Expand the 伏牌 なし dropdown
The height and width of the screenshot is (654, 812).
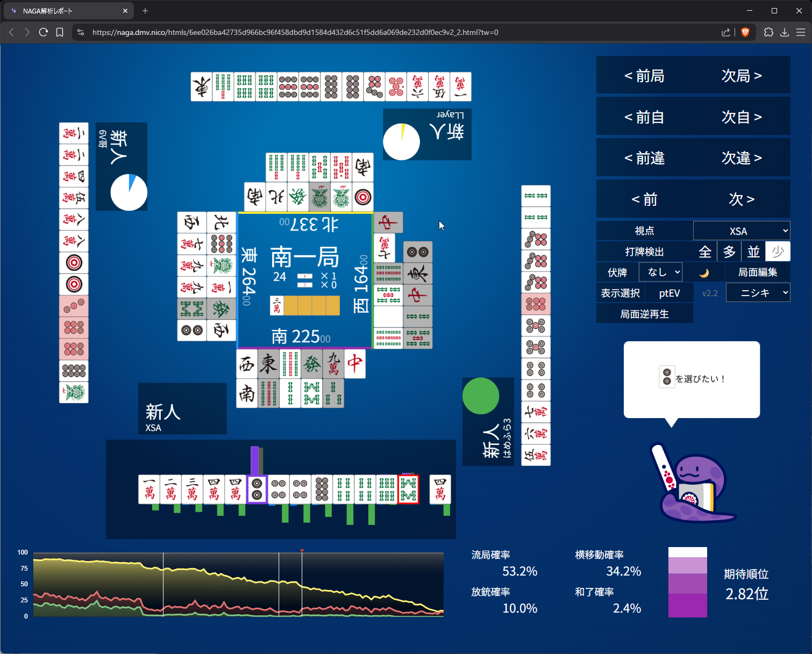pyautogui.click(x=660, y=272)
